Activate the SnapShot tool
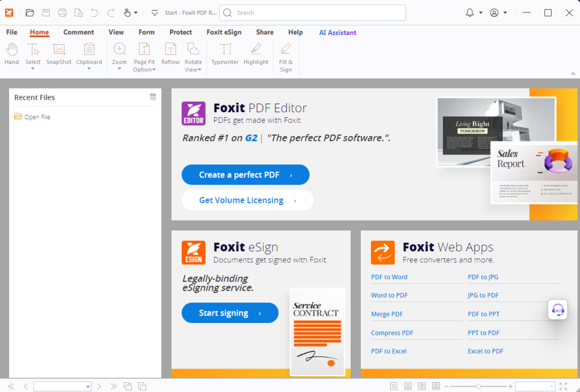The width and height of the screenshot is (580, 392). pos(58,54)
